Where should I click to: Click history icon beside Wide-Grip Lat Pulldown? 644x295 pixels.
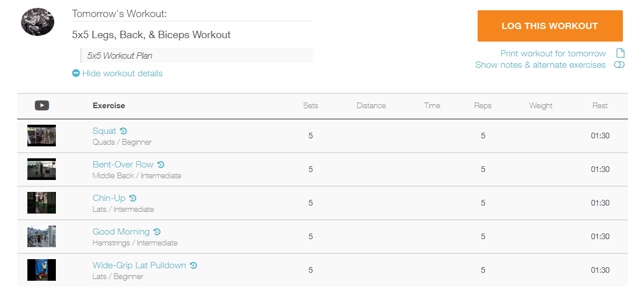click(194, 265)
